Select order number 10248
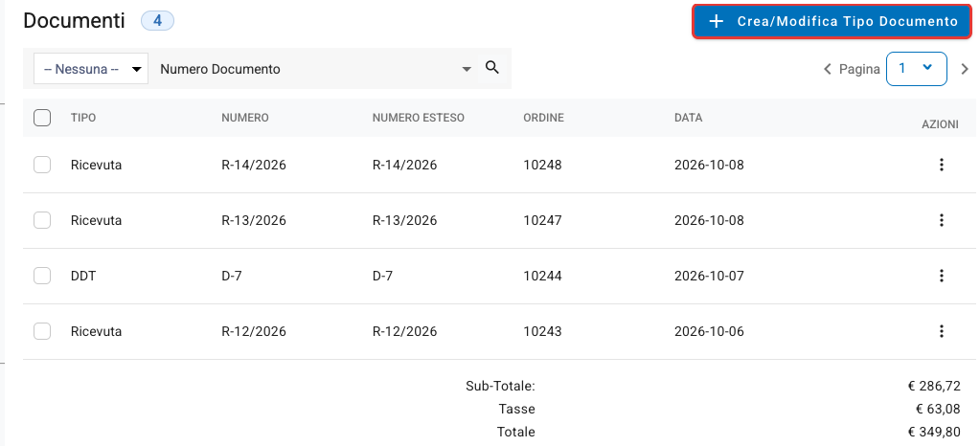The image size is (980, 446). pos(542,165)
